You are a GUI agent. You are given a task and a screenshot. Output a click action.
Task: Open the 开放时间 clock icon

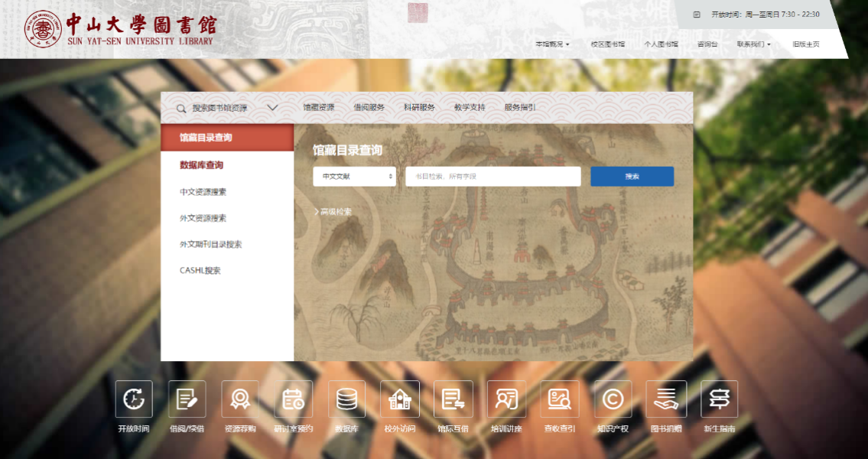click(x=133, y=399)
